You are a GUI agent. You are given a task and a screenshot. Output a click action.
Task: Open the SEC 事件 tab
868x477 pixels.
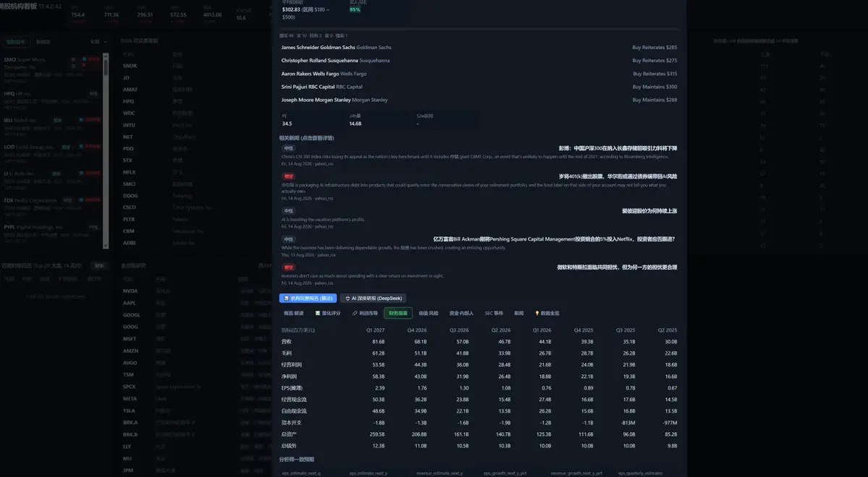click(x=494, y=313)
